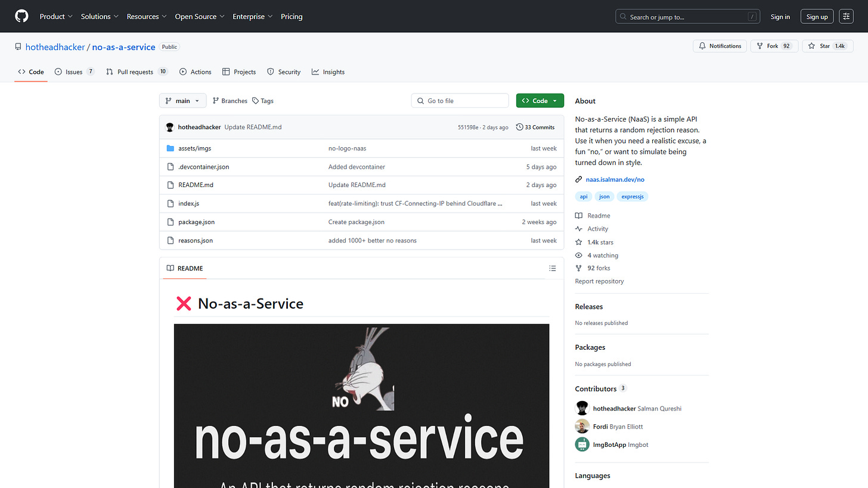The height and width of the screenshot is (488, 868).
Task: Click commit message 'Added devcontainer'
Action: tap(356, 167)
